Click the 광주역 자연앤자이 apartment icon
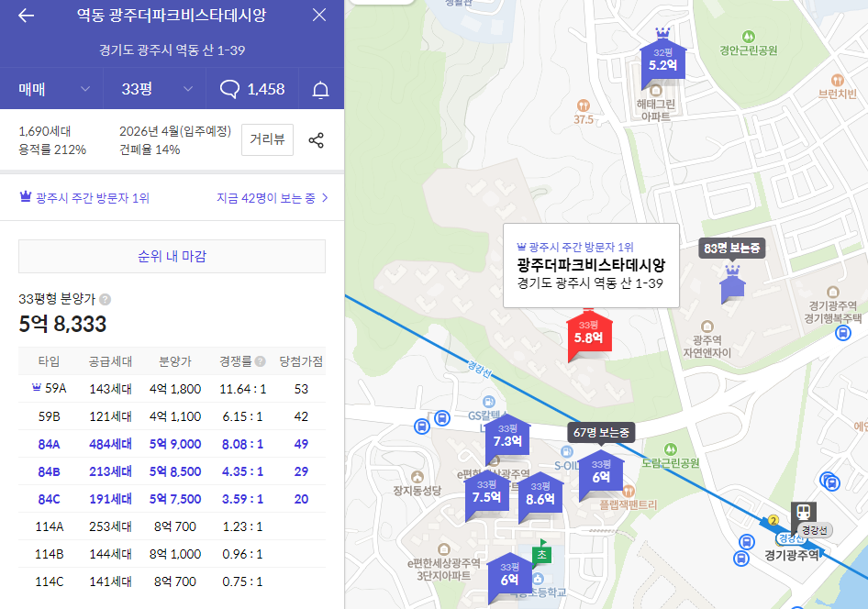This screenshot has width=868, height=609. tap(707, 327)
